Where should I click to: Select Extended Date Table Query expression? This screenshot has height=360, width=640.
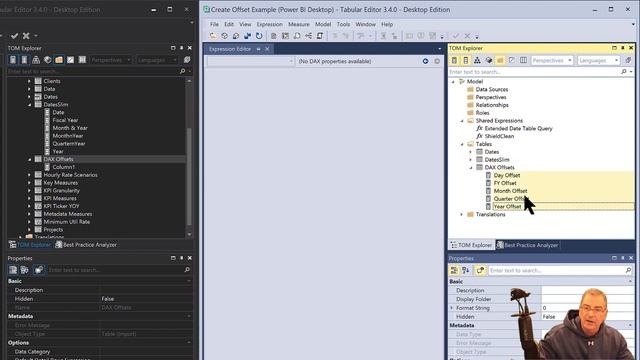(518, 129)
